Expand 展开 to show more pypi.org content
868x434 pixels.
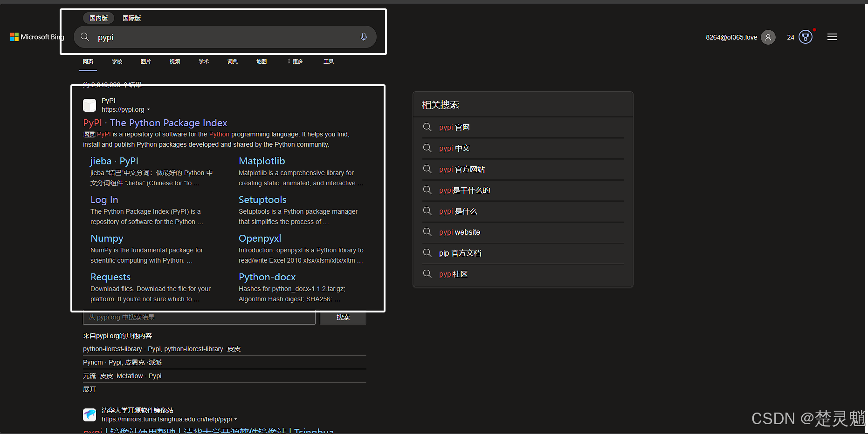(90, 389)
